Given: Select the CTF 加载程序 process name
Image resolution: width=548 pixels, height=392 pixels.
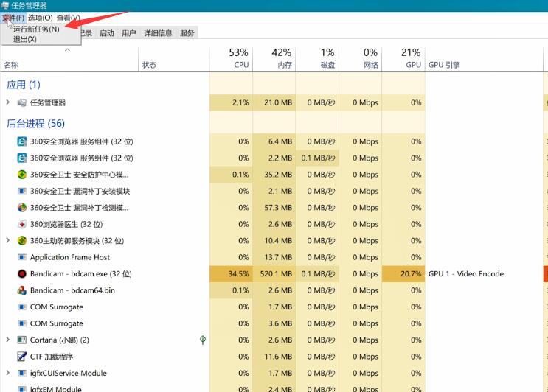Looking at the screenshot, I should [x=52, y=357].
